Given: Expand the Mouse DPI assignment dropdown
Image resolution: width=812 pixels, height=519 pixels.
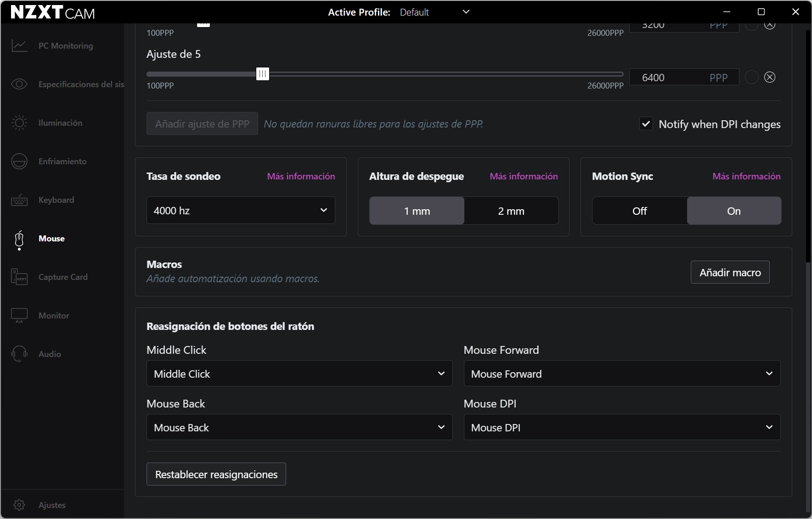Looking at the screenshot, I should click(x=622, y=427).
